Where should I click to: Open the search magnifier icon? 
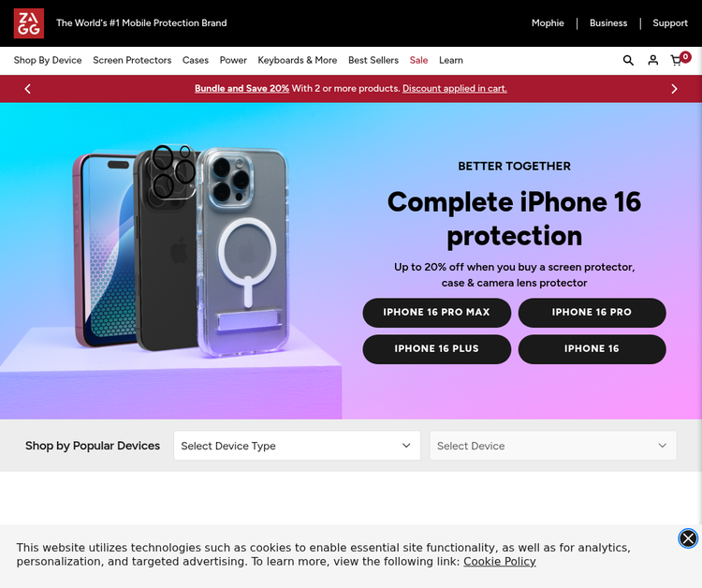coord(628,60)
